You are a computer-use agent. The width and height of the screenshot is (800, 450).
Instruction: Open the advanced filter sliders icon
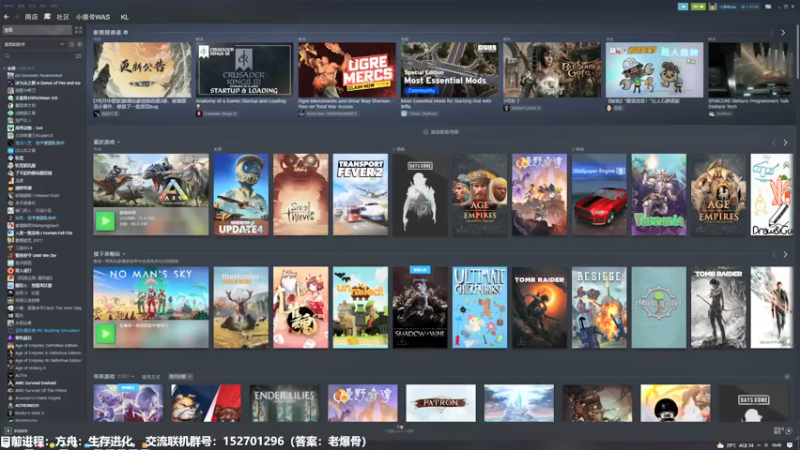79,56
